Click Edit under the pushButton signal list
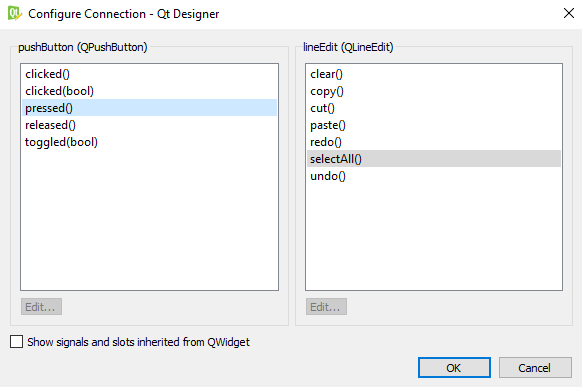The image size is (582, 387). 41,307
